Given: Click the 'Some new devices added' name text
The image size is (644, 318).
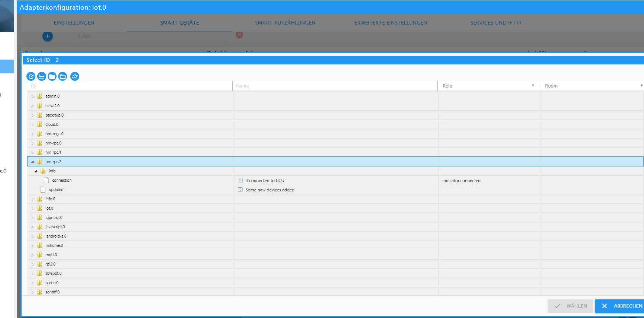Looking at the screenshot, I should (x=270, y=190).
